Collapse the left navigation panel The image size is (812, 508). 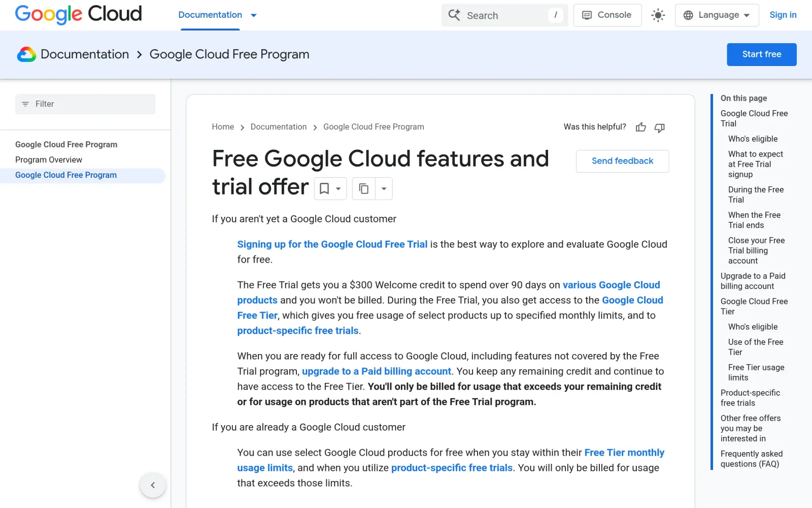(153, 485)
